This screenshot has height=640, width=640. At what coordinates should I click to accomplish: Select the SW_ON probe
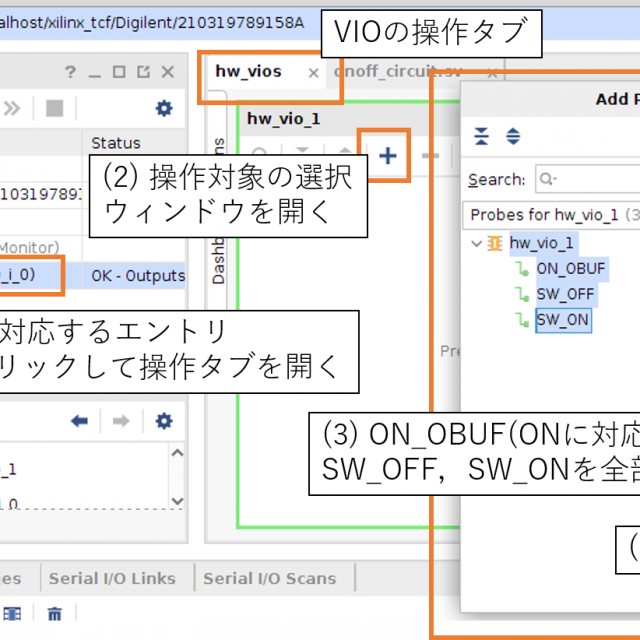click(x=562, y=320)
